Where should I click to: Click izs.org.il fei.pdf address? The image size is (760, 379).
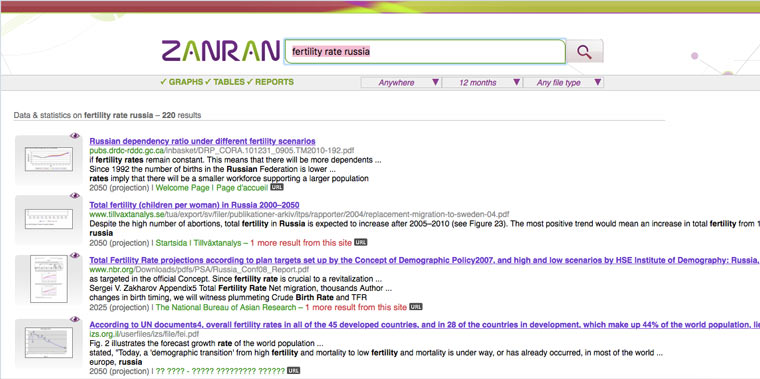point(144,334)
